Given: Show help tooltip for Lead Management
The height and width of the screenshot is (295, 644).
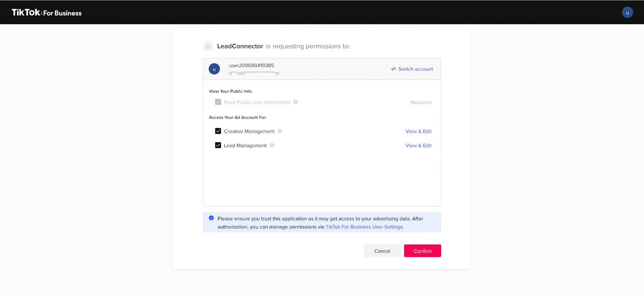Looking at the screenshot, I should 272,145.
